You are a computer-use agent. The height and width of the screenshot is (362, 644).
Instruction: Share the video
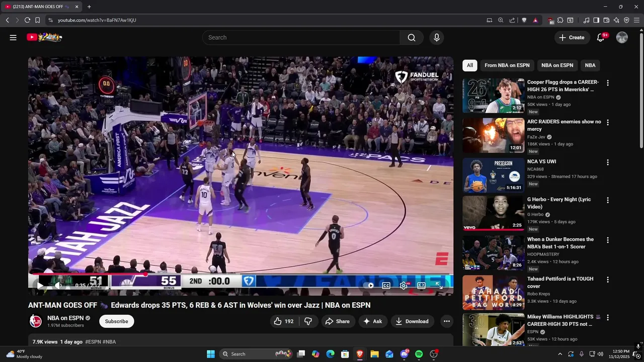tap(338, 321)
